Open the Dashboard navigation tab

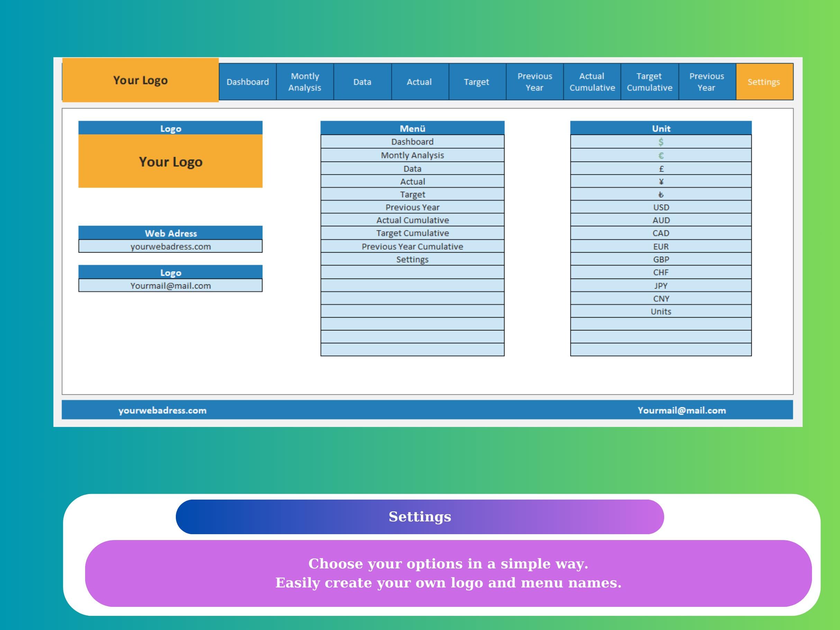coord(247,82)
